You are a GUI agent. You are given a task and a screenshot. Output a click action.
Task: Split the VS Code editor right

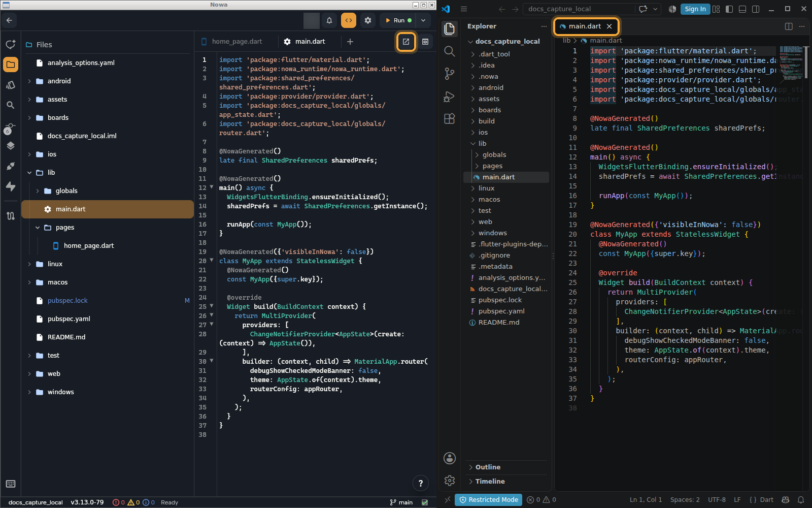pos(789,26)
